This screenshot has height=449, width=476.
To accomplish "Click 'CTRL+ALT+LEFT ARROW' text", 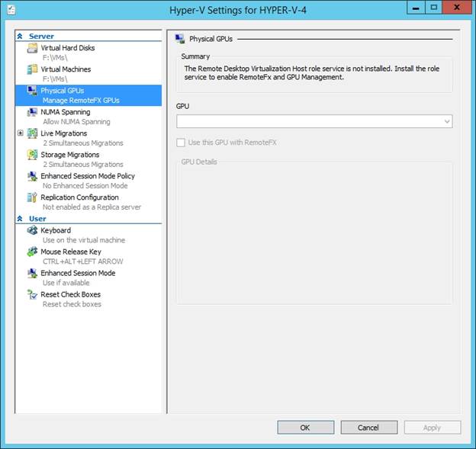I will pyautogui.click(x=83, y=261).
